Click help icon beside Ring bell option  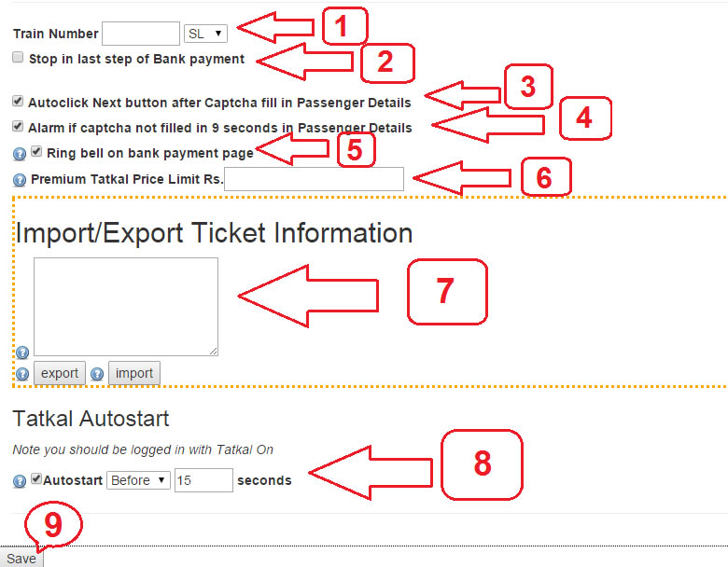[20, 154]
